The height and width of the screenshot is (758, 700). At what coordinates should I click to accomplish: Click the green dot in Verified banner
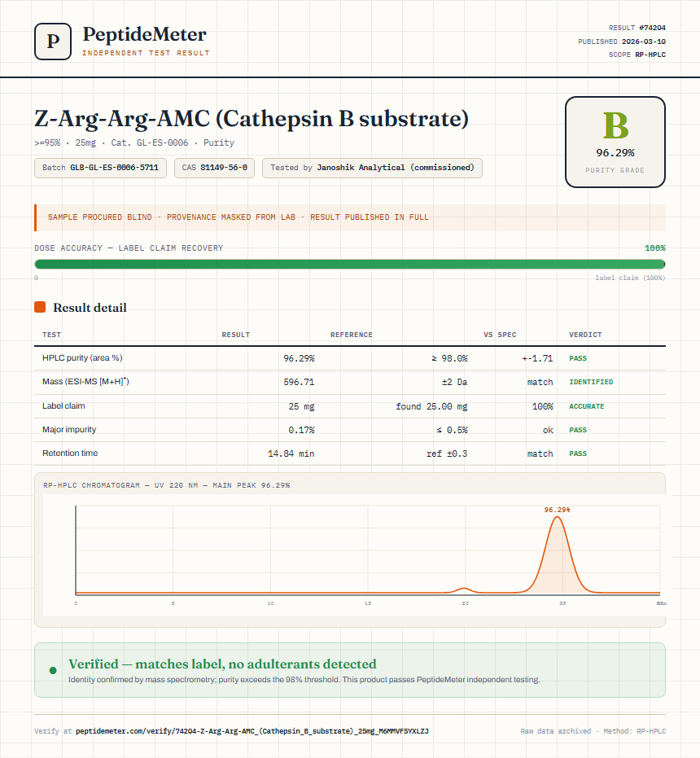pyautogui.click(x=53, y=670)
